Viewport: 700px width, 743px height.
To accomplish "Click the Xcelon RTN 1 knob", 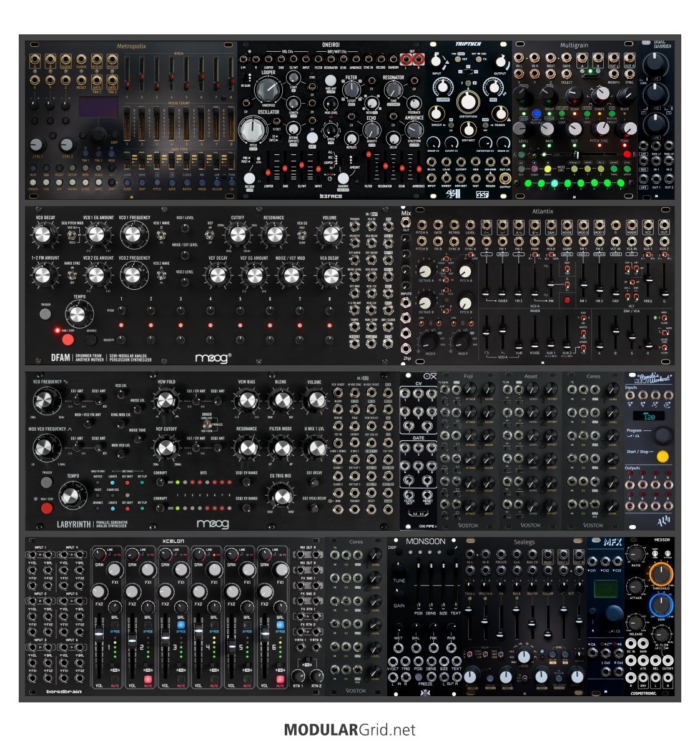I will point(298,675).
